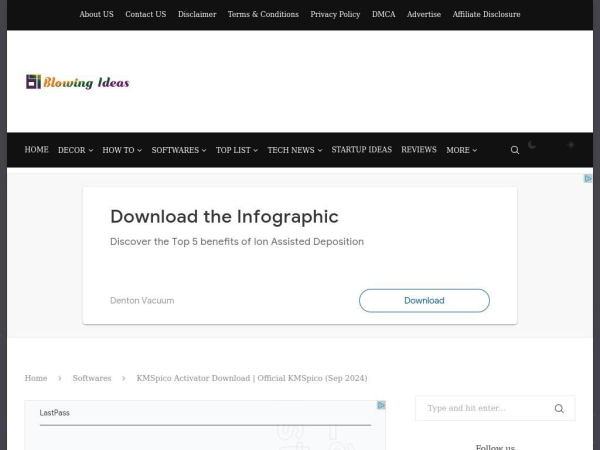Open the search magnifier in navigation bar
Image resolution: width=600 pixels, height=450 pixels.
point(515,150)
